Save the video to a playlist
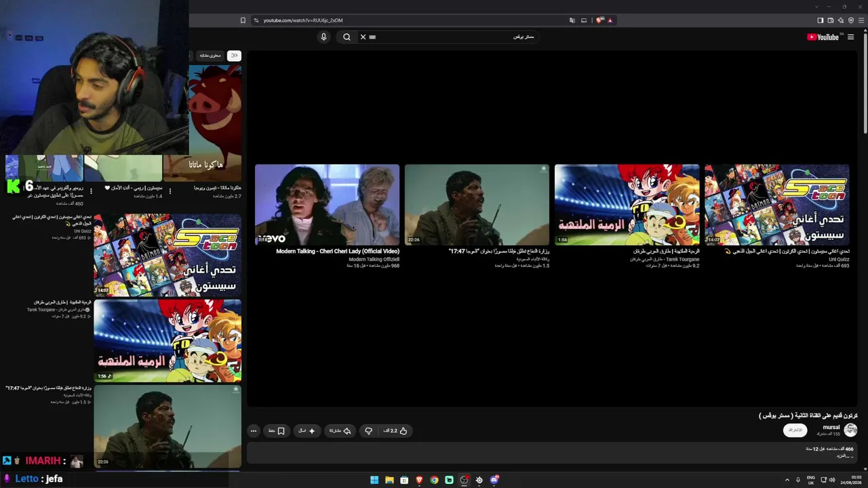 pyautogui.click(x=277, y=431)
